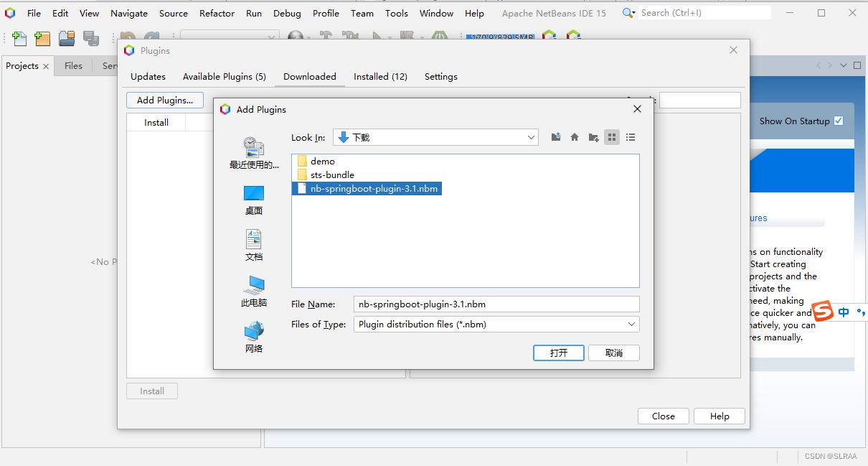
Task: Click the 打开 (Open) button
Action: (x=559, y=353)
